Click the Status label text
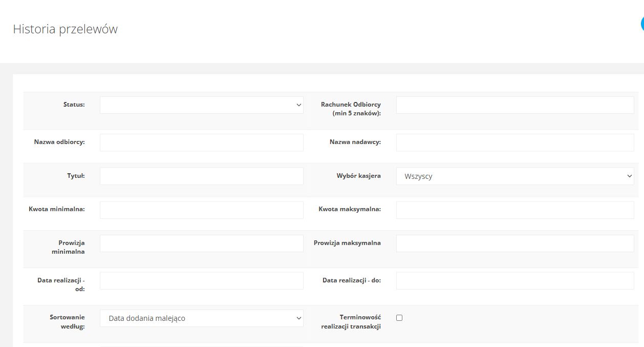This screenshot has width=644, height=347. [x=74, y=105]
